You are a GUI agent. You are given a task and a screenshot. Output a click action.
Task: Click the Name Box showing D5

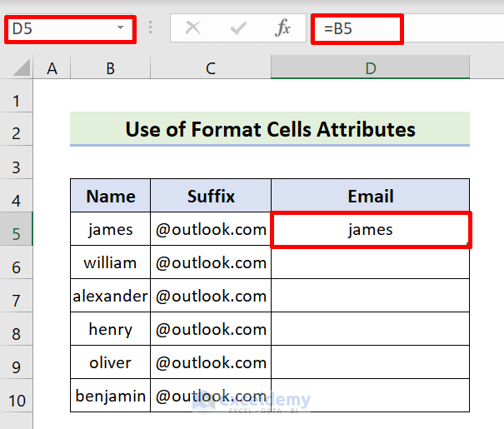point(58,28)
